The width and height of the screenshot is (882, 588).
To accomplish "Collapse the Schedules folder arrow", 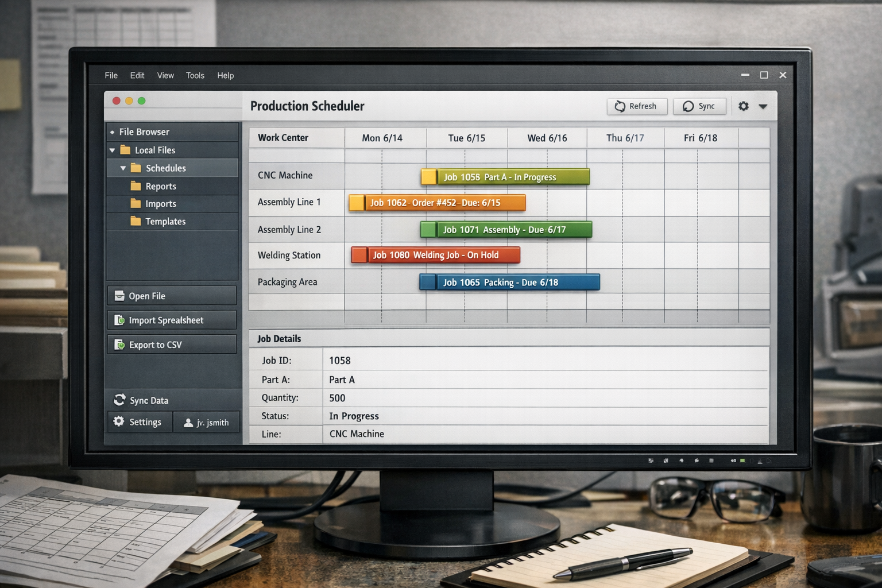I will [x=123, y=168].
